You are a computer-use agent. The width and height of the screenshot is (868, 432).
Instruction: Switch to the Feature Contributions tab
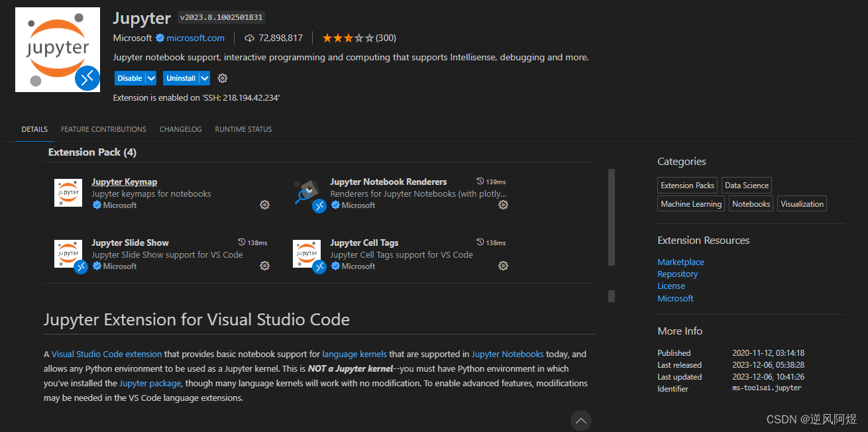click(x=103, y=129)
